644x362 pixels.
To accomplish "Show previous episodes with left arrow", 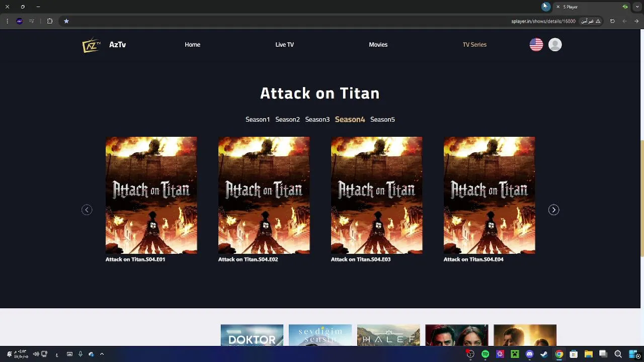I will coord(87,210).
